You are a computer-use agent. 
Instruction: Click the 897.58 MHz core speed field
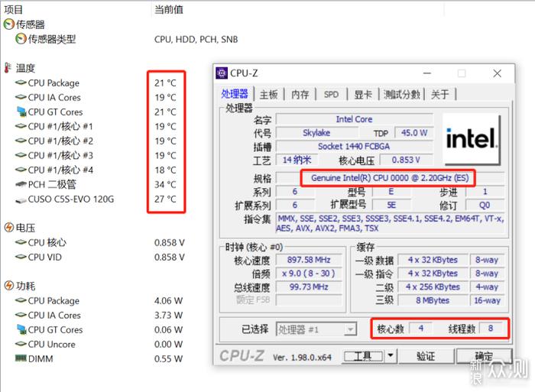(309, 260)
